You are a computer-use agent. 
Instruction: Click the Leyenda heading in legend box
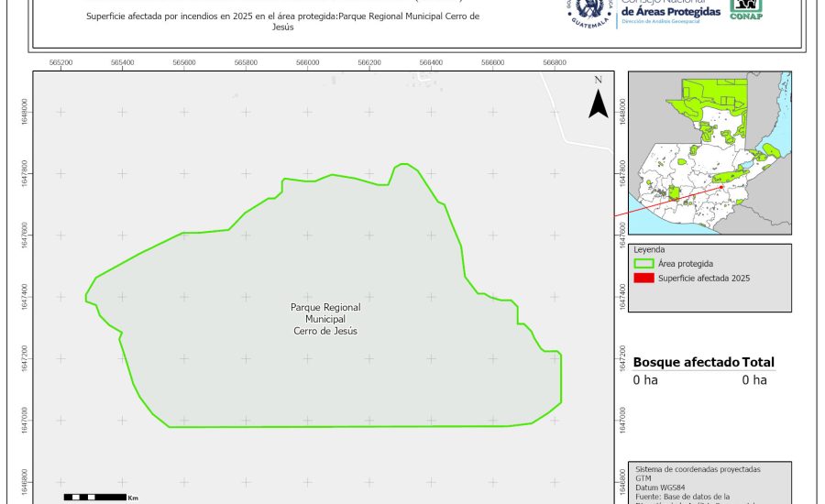click(649, 249)
